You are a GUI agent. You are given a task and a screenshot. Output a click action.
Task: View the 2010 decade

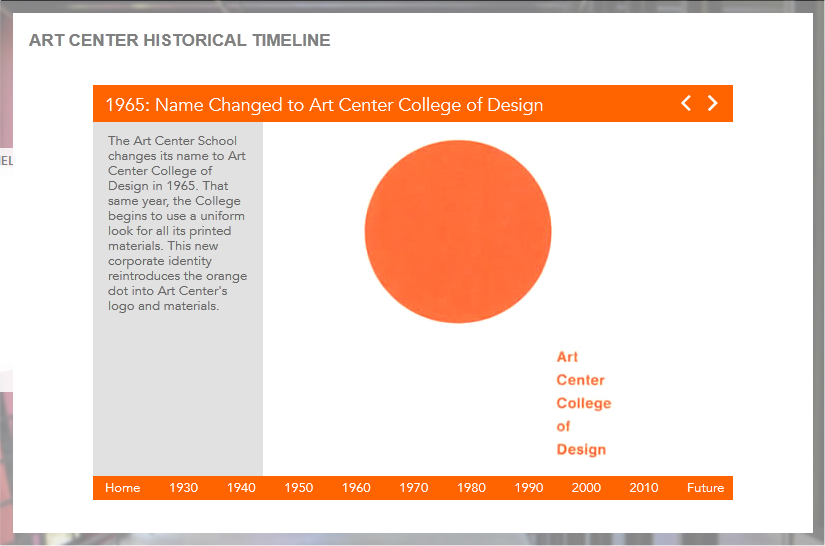tap(643, 488)
